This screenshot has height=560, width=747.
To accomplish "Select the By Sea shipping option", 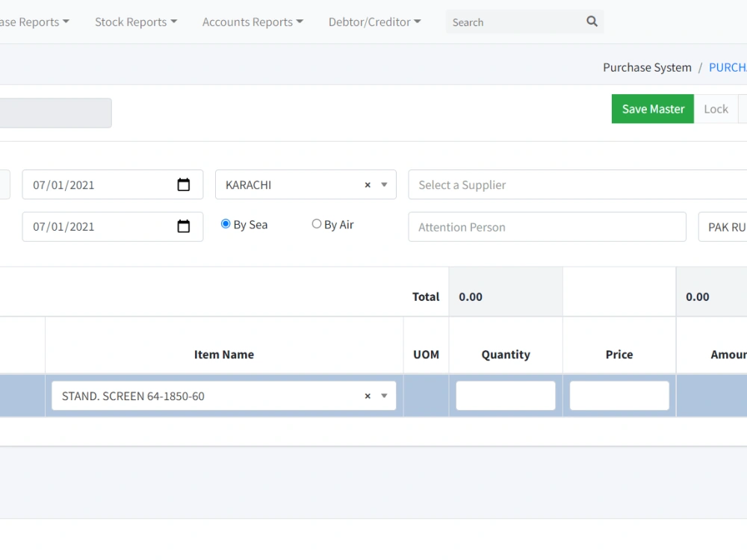I will coord(225,223).
